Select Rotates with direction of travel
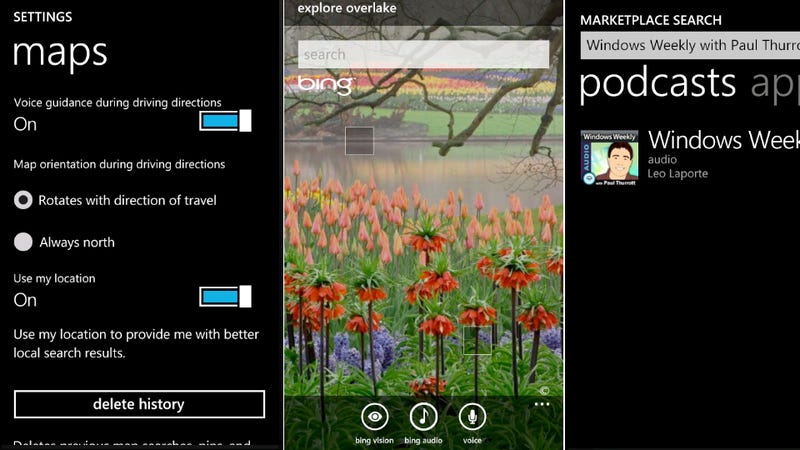This screenshot has width=800, height=450. (x=115, y=200)
